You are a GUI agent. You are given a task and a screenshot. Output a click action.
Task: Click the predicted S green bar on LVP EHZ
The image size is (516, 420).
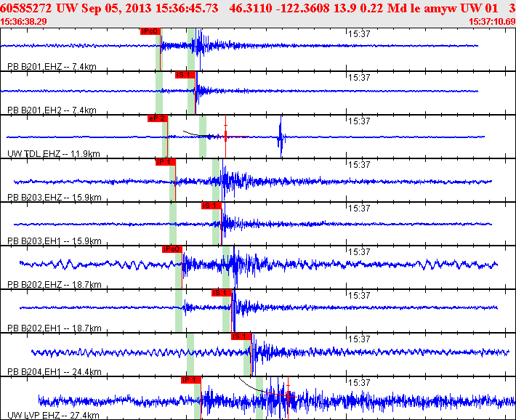(259, 398)
